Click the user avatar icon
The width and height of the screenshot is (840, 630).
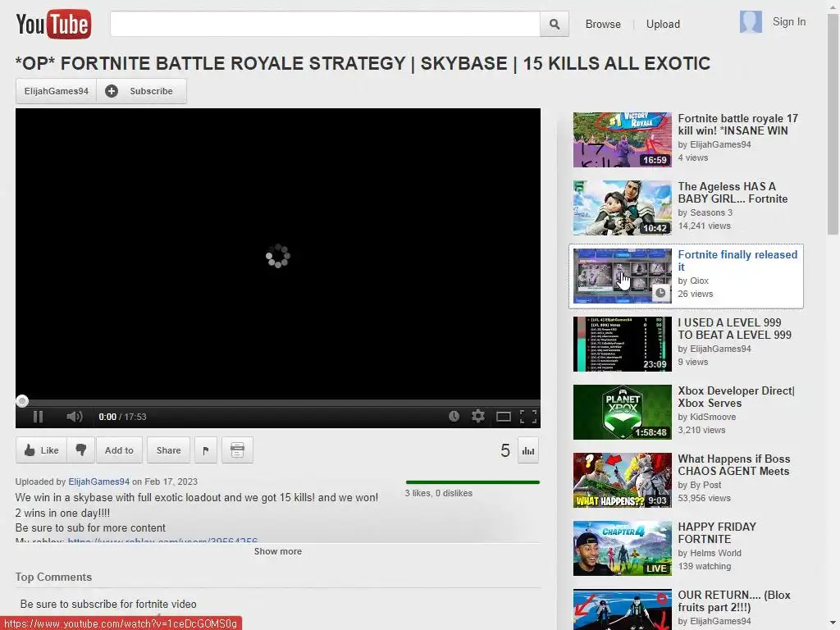click(x=751, y=22)
